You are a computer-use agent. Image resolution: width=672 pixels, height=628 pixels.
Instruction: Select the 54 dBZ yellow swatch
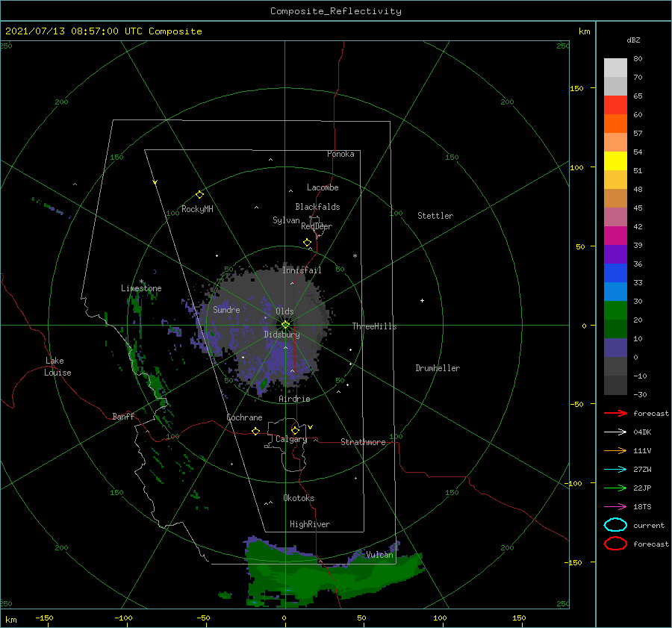tap(615, 161)
